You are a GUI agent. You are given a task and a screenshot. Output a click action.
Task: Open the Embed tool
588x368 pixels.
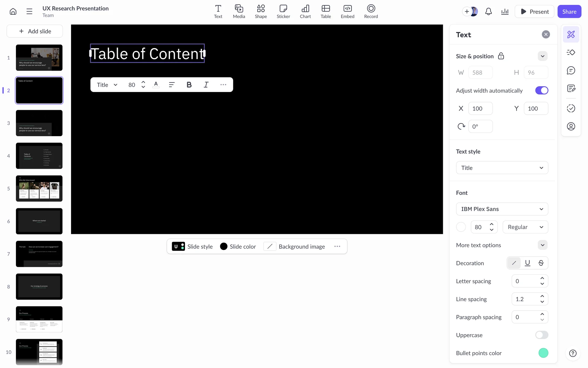[347, 11]
